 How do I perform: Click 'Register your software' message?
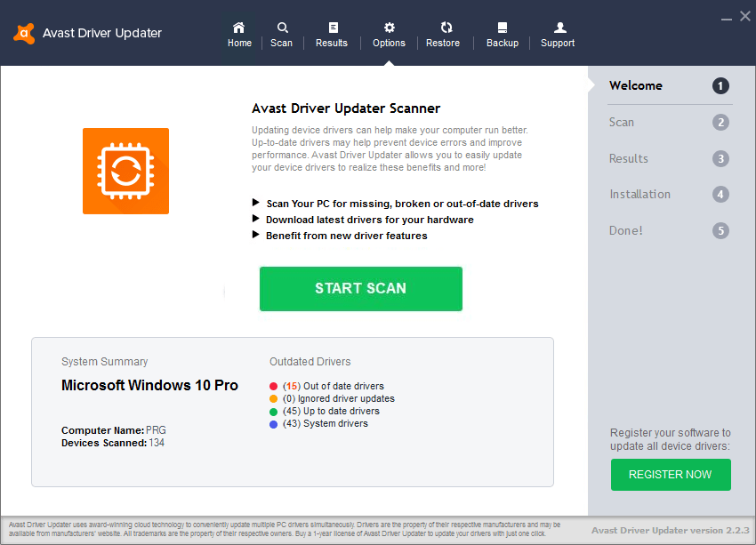click(671, 439)
